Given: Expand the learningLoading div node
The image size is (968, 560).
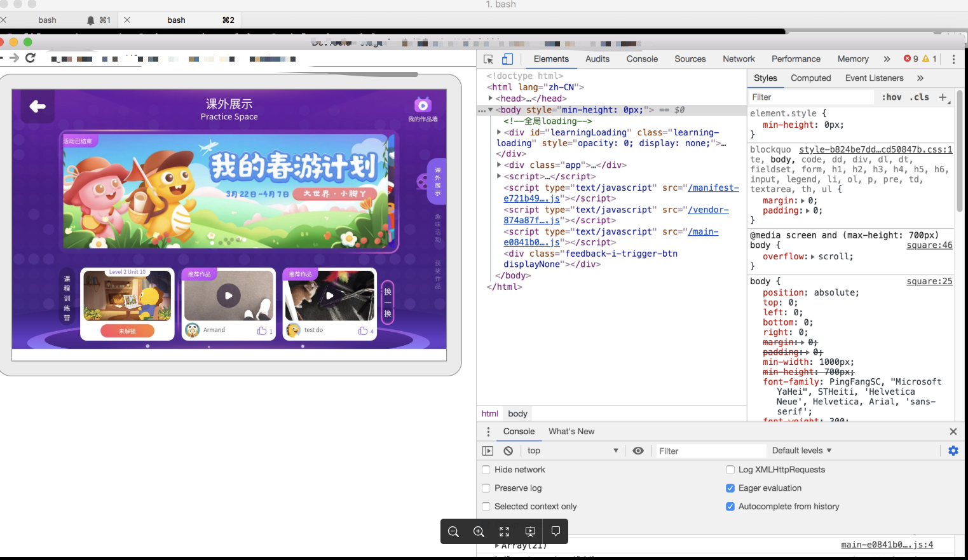Looking at the screenshot, I should coord(499,132).
